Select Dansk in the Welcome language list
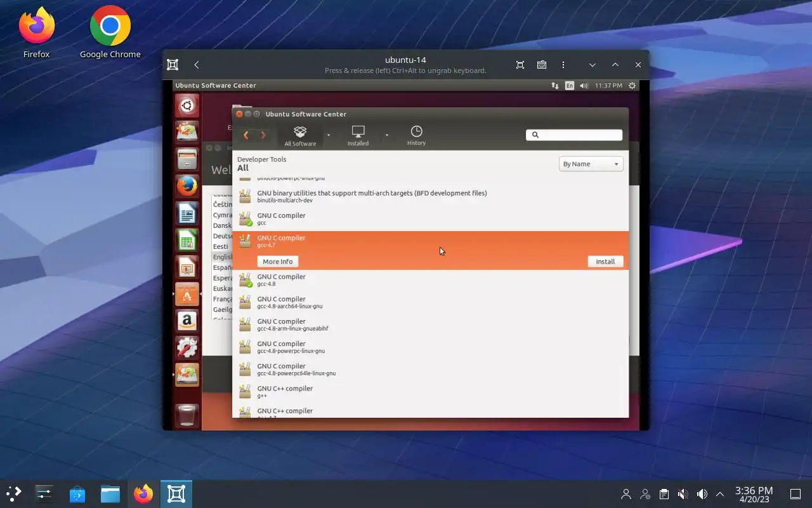 (222, 225)
